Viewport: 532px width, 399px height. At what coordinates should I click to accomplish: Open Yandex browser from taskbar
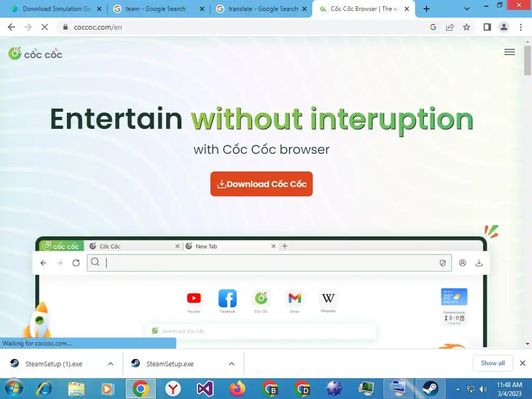point(172,389)
